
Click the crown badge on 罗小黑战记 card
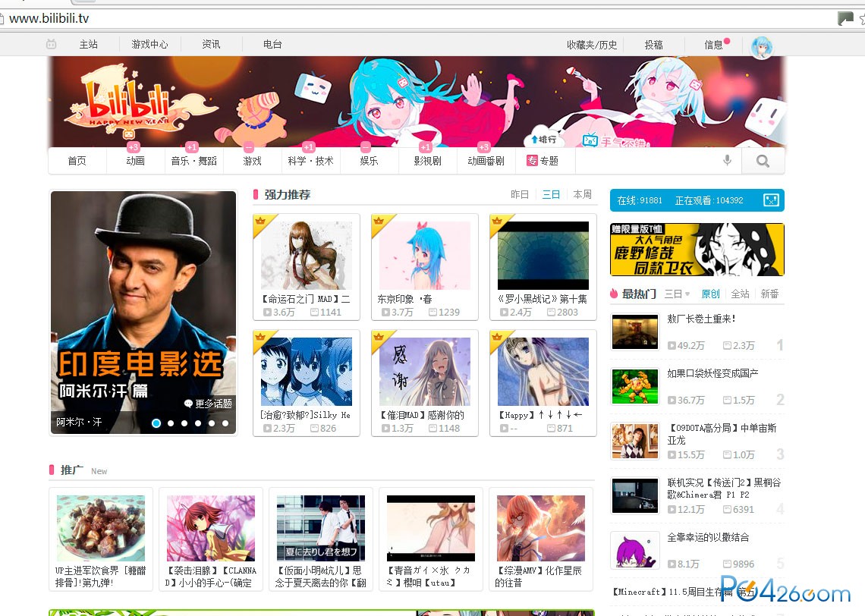point(497,222)
